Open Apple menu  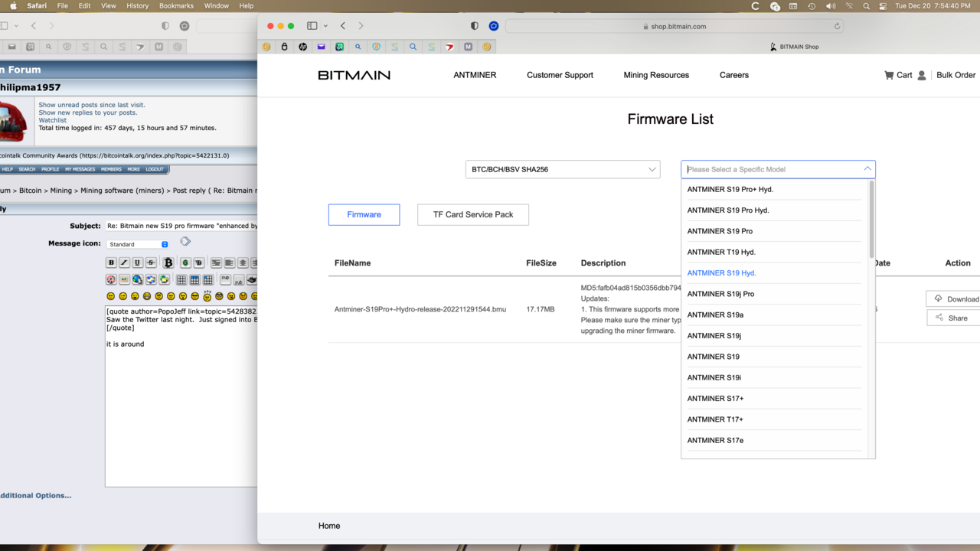pyautogui.click(x=13, y=6)
